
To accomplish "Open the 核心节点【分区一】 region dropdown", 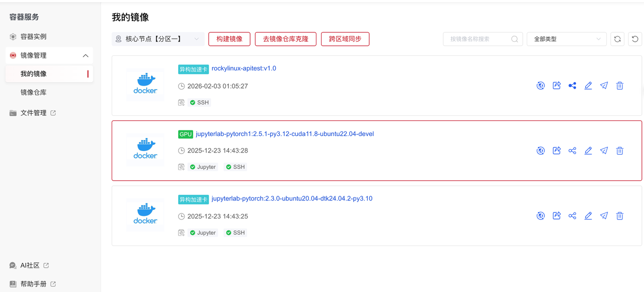I will pyautogui.click(x=158, y=39).
